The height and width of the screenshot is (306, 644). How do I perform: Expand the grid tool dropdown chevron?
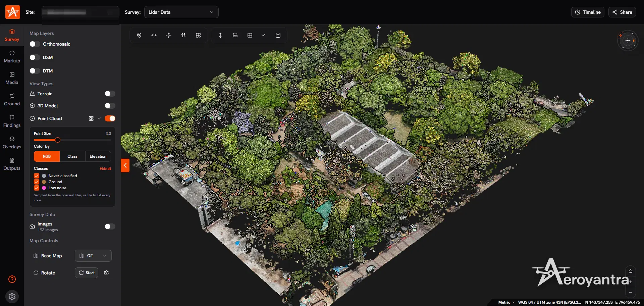pyautogui.click(x=263, y=35)
